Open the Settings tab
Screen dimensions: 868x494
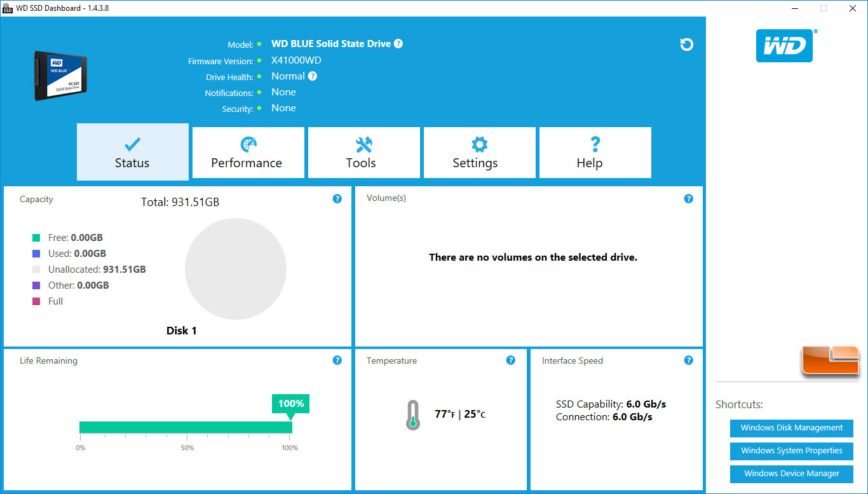(480, 153)
